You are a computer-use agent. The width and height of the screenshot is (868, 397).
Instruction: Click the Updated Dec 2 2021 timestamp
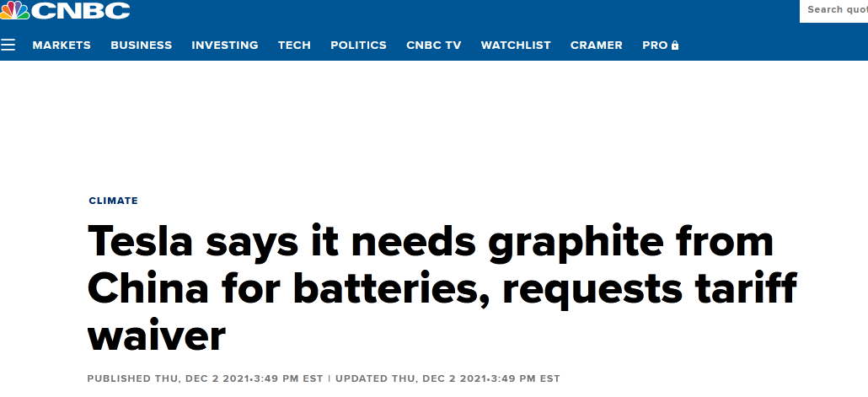pos(447,378)
